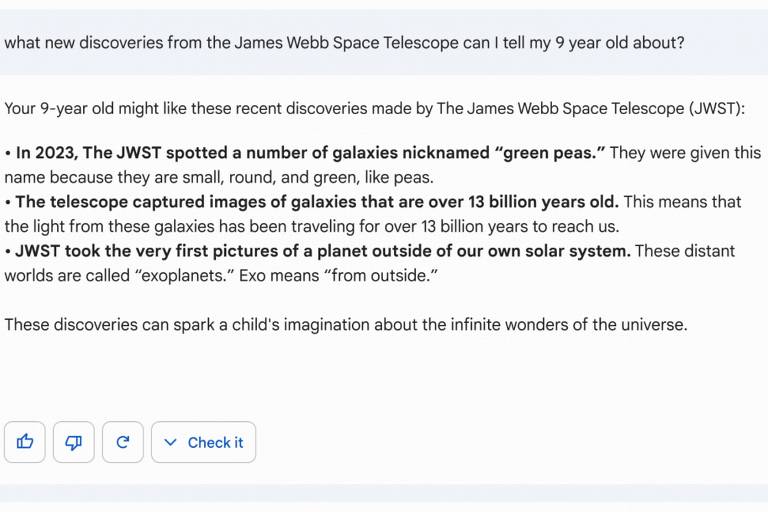Click the intro line mentioning (JWST)

(x=375, y=108)
